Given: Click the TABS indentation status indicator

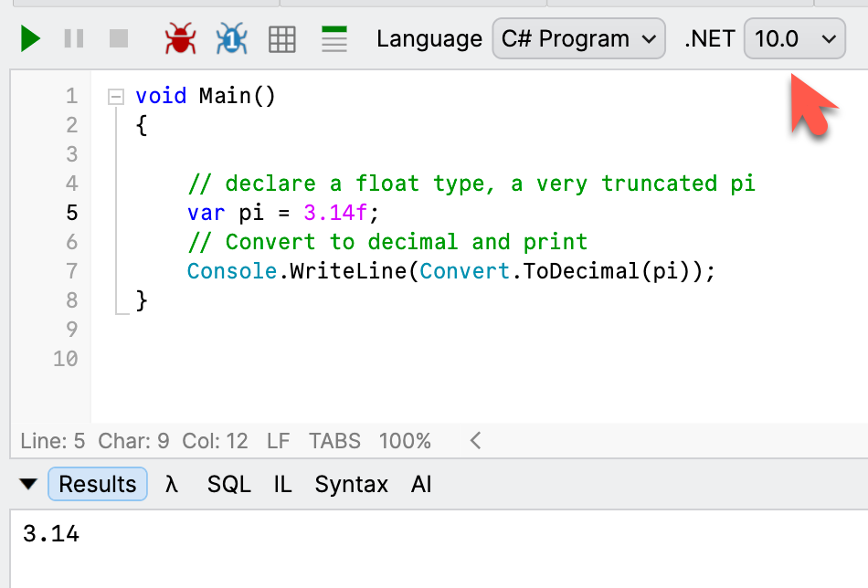Looking at the screenshot, I should (334, 441).
